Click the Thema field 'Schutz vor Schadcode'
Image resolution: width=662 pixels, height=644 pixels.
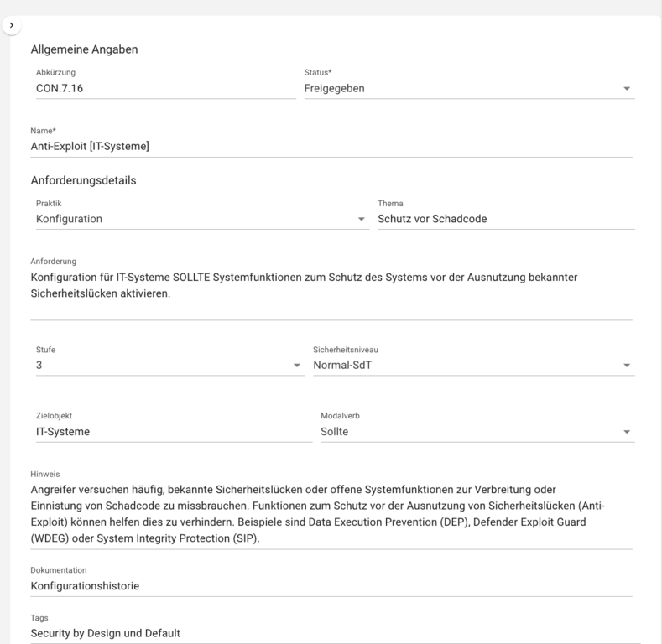pyautogui.click(x=505, y=219)
